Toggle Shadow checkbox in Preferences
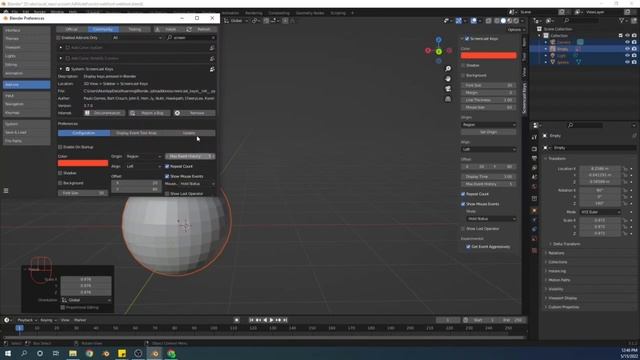The width and height of the screenshot is (640, 360). (60, 173)
